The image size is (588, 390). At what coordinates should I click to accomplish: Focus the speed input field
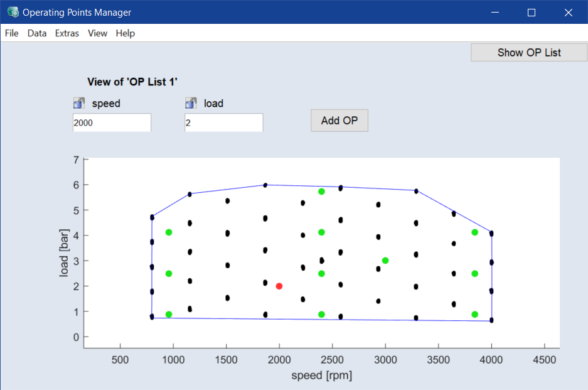point(112,123)
